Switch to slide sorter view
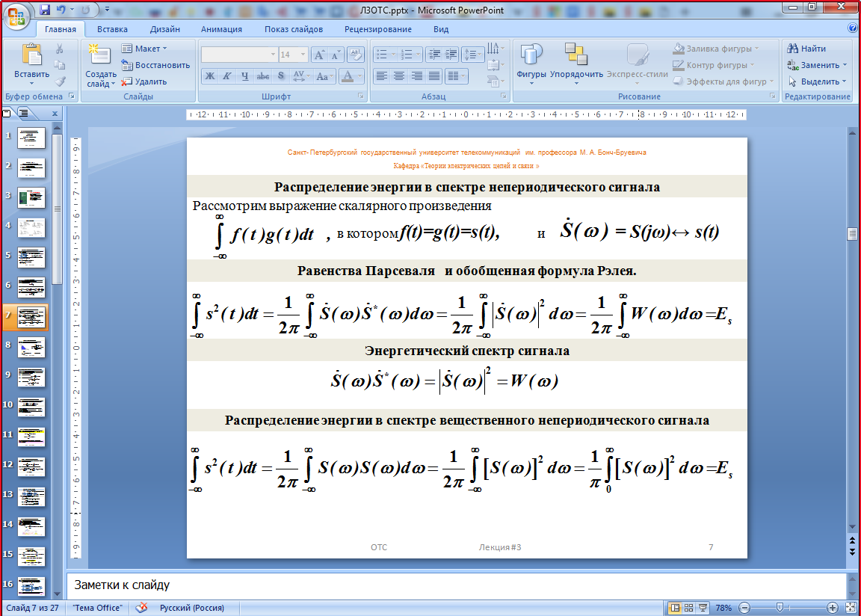 [x=689, y=608]
